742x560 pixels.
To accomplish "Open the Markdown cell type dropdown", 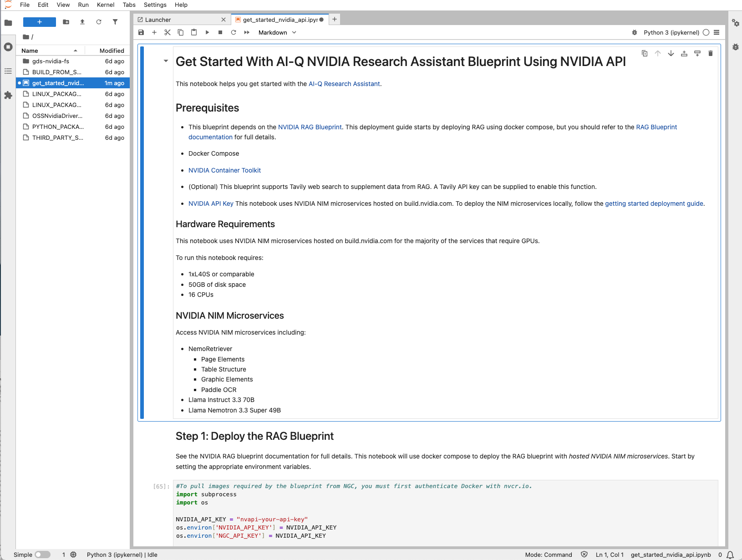I will pyautogui.click(x=277, y=32).
